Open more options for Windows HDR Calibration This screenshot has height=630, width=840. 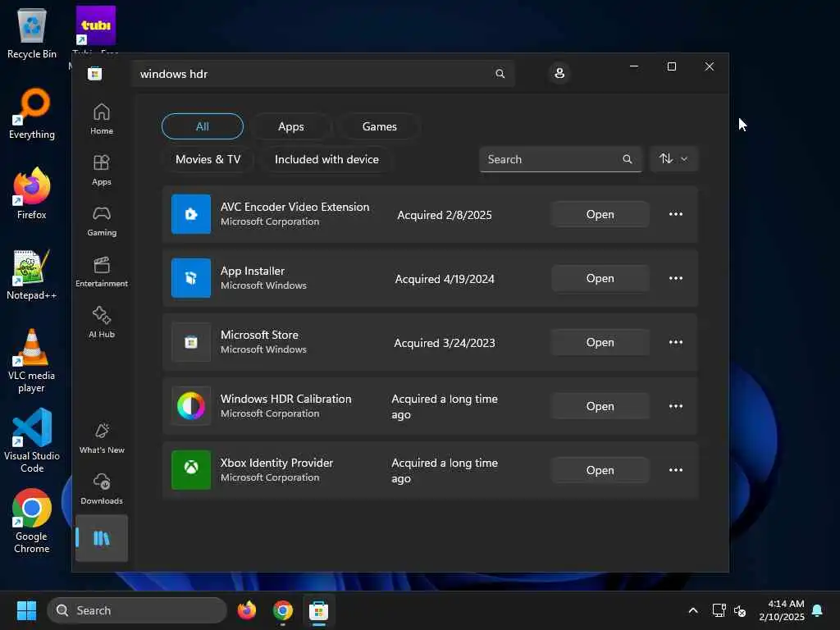pyautogui.click(x=676, y=405)
